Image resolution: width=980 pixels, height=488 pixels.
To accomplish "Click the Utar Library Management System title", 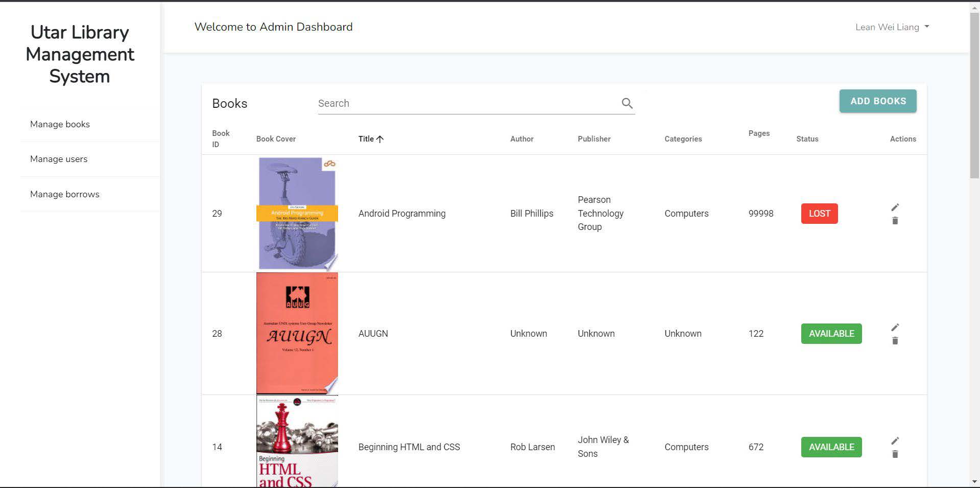I will 80,54.
